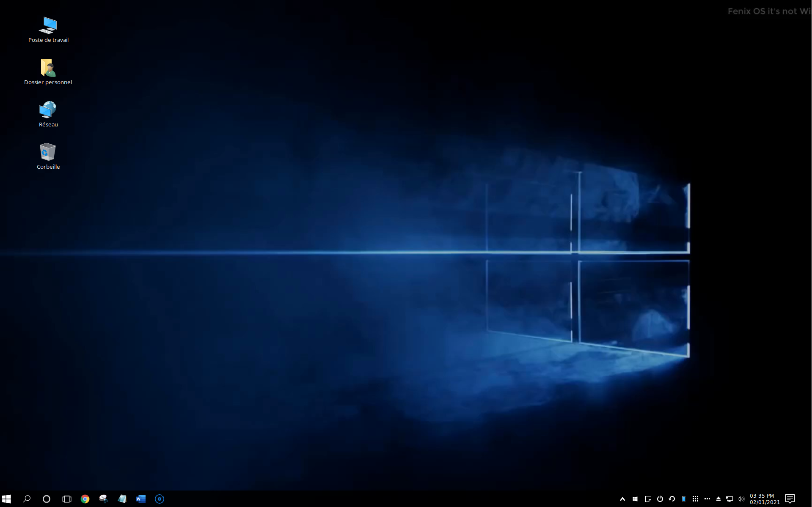Open Task View in the taskbar
This screenshot has height=507, width=812.
click(x=67, y=499)
